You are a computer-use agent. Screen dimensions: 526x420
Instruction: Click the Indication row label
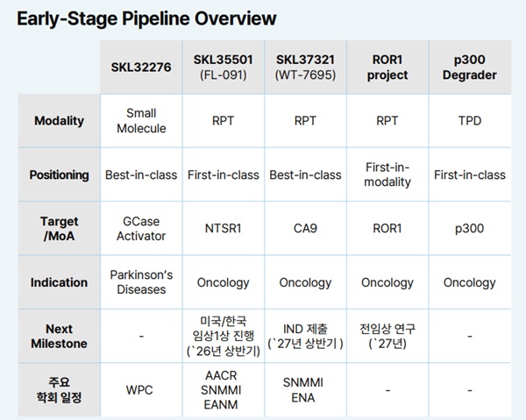click(x=59, y=282)
